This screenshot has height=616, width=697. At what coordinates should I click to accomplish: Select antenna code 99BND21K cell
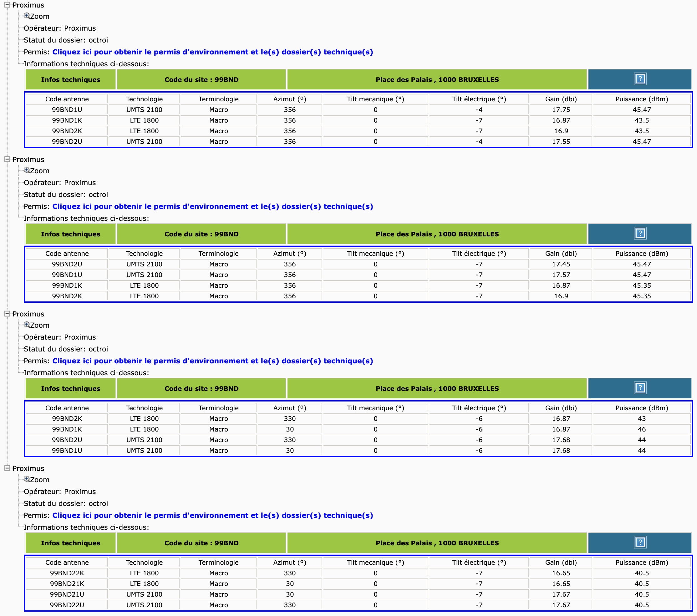(x=67, y=583)
